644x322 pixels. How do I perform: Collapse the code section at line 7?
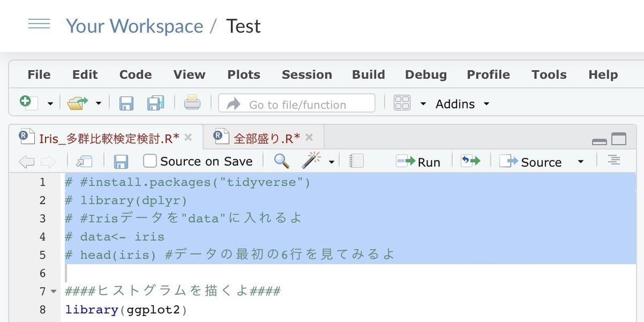click(53, 291)
